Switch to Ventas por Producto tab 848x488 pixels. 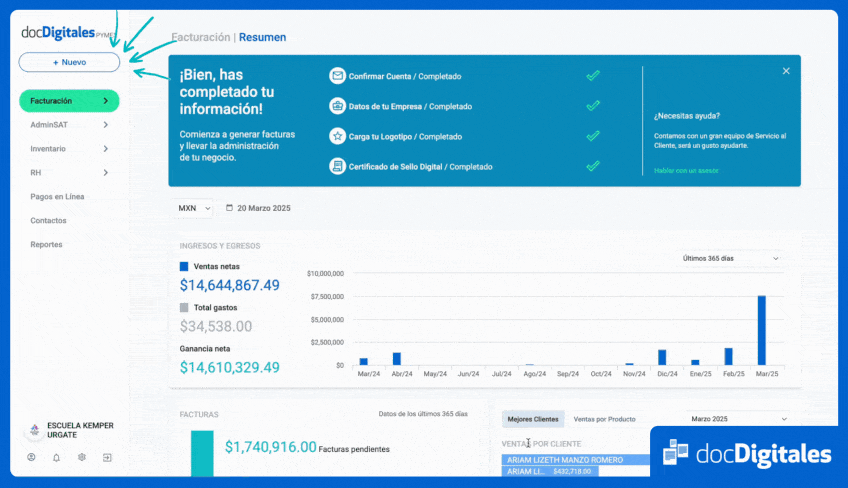click(x=604, y=419)
